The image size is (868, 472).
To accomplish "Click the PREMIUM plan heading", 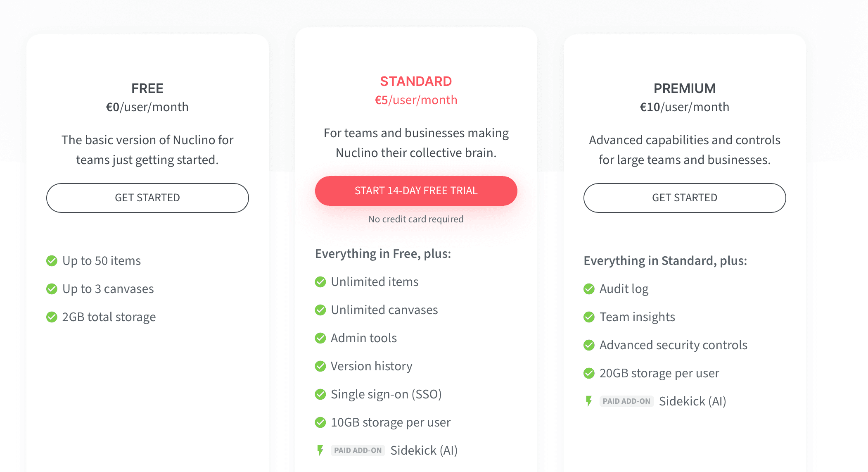I will pyautogui.click(x=684, y=88).
